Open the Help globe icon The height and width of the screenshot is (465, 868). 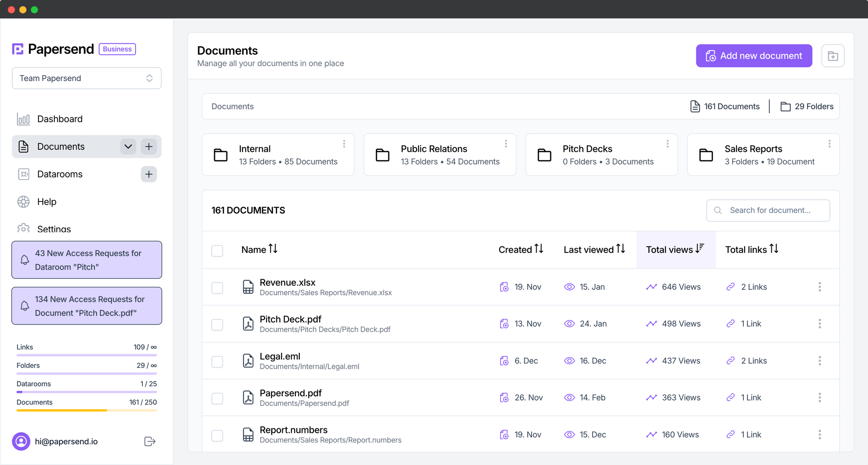pyautogui.click(x=23, y=202)
